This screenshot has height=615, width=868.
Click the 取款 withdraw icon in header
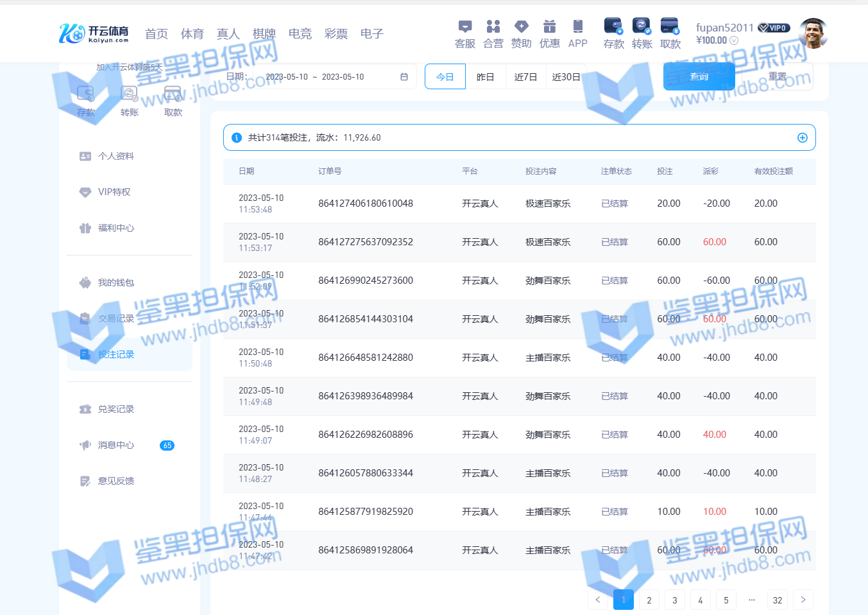tap(670, 27)
